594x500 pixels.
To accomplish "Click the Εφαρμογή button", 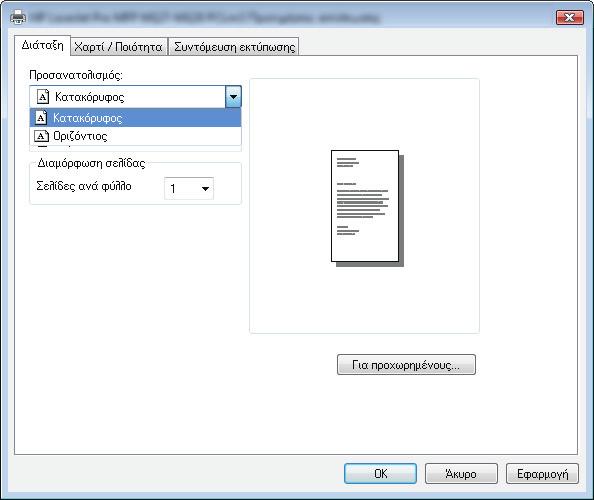I will 542,473.
